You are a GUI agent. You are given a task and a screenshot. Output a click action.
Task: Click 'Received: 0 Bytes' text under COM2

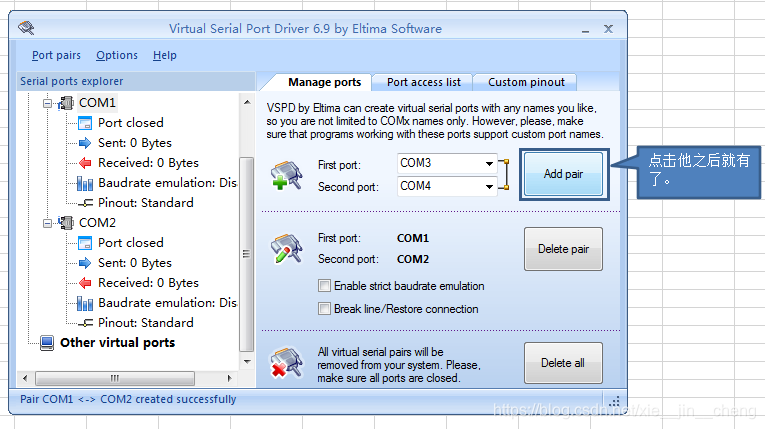[x=148, y=283]
